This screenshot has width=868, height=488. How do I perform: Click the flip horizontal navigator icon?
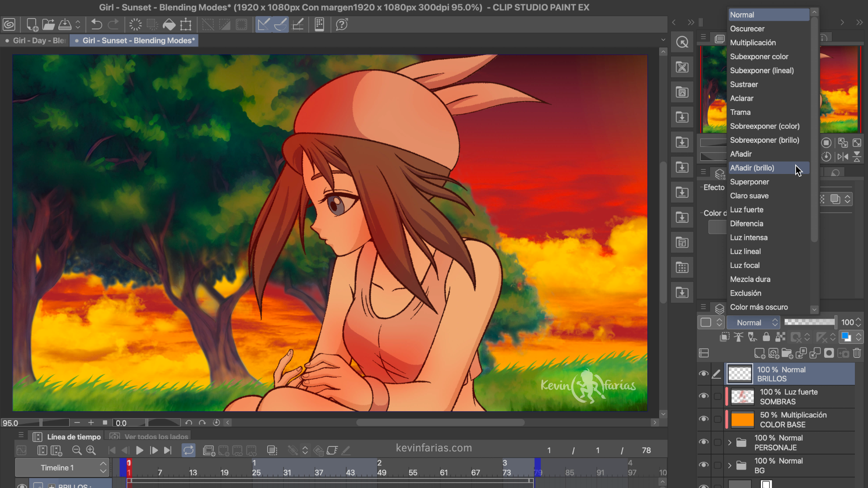click(843, 157)
